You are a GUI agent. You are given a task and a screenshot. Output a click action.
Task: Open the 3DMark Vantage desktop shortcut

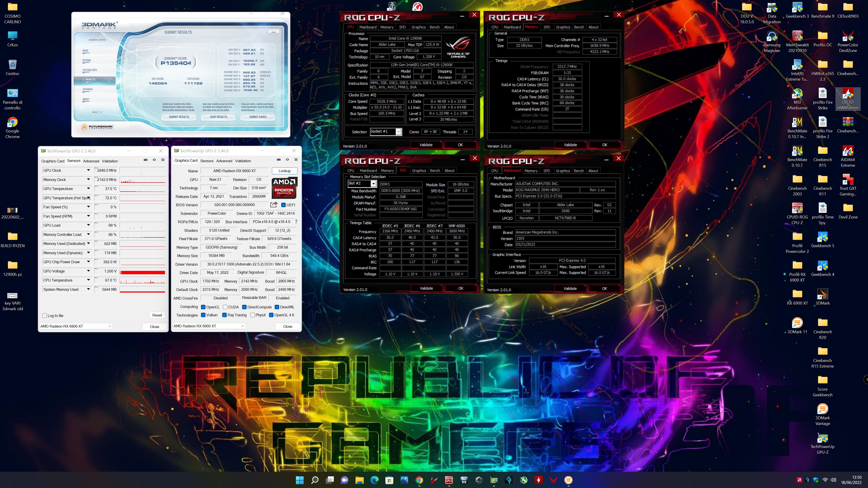pyautogui.click(x=823, y=415)
